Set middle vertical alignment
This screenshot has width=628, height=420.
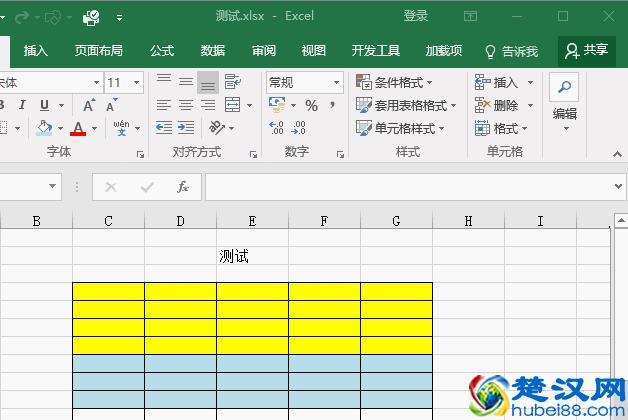tap(186, 82)
